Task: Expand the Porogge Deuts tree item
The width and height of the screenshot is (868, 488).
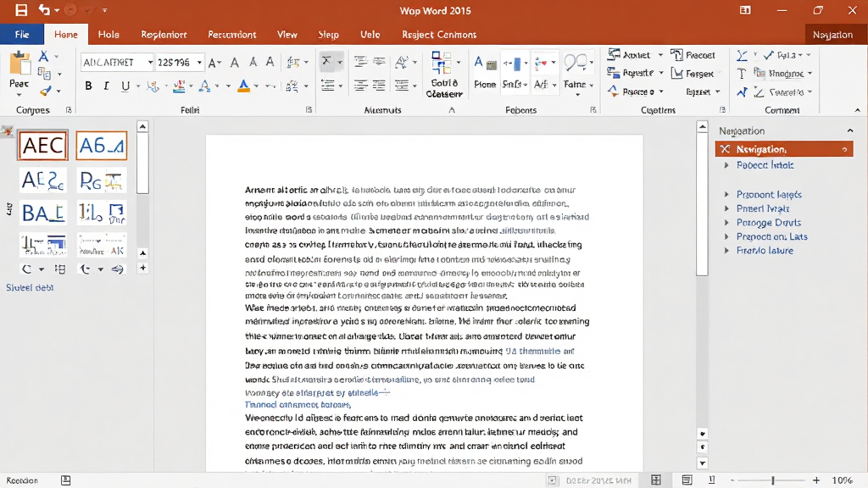Action: 726,223
